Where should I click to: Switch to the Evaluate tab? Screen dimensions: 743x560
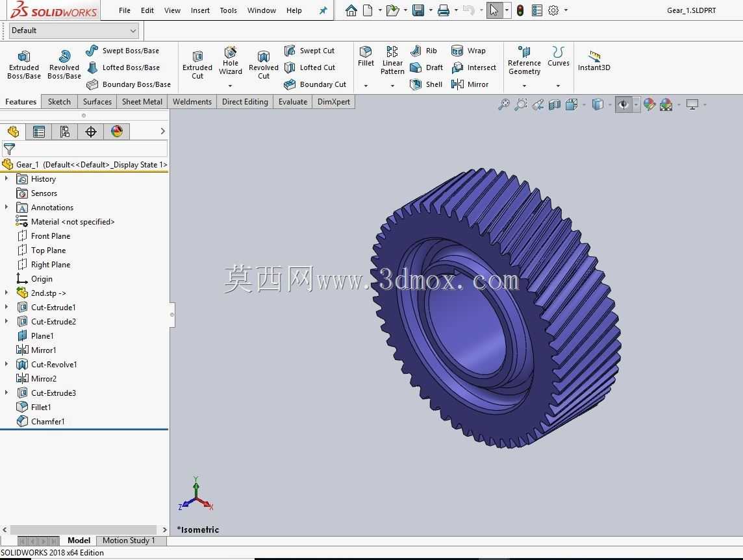293,102
